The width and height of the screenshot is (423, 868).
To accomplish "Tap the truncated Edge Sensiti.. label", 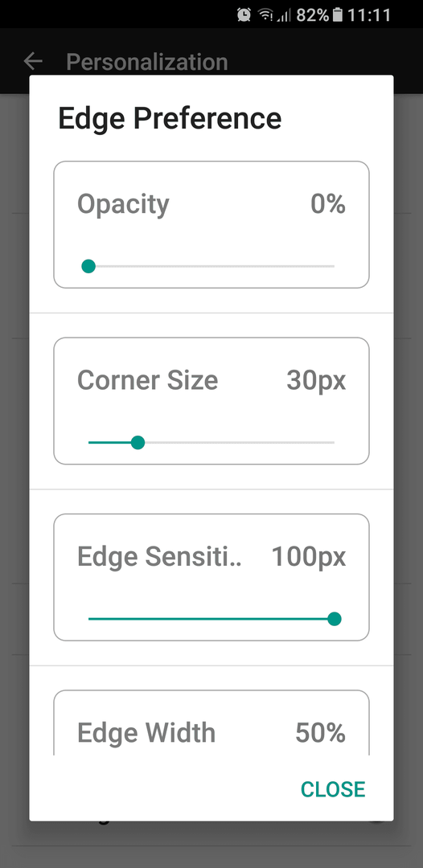I will (x=159, y=557).
